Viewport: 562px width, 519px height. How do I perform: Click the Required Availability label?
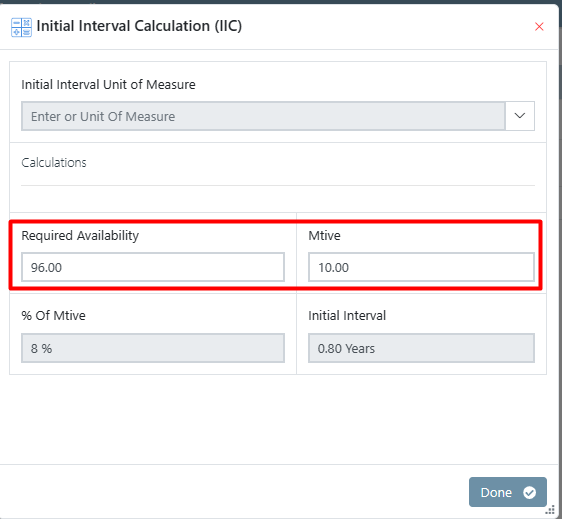80,235
